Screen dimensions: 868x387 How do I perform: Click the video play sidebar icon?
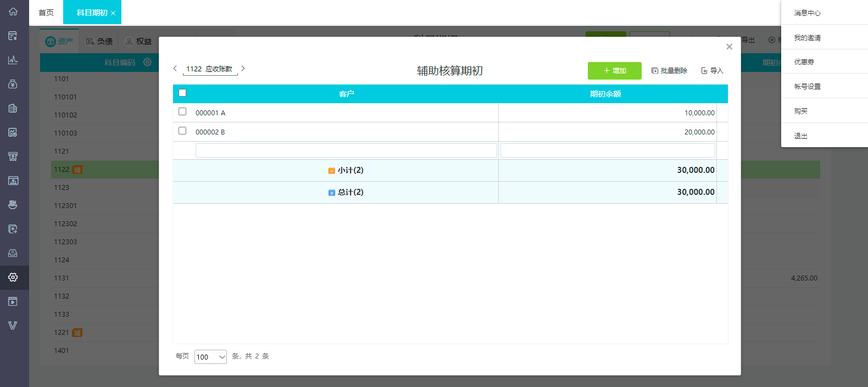pos(13,301)
